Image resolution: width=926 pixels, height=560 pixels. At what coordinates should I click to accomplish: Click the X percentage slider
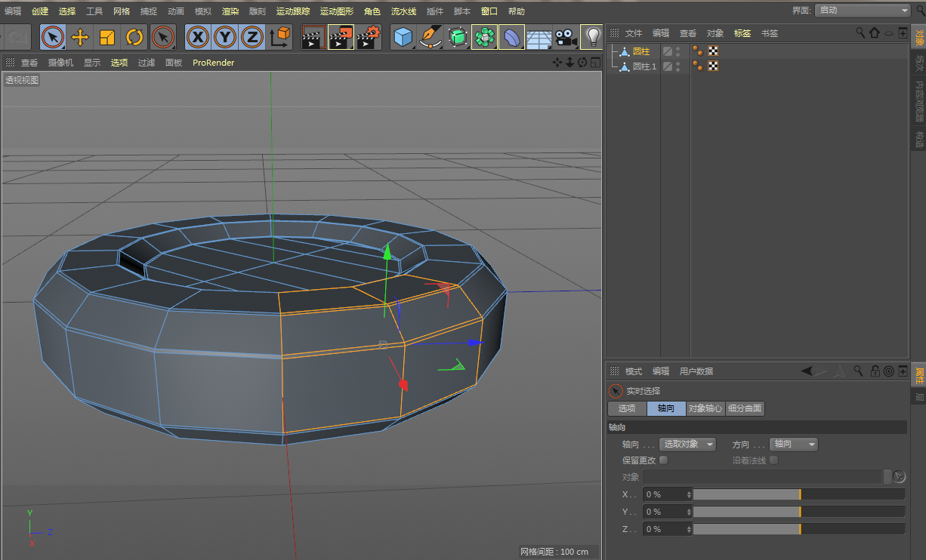[798, 494]
